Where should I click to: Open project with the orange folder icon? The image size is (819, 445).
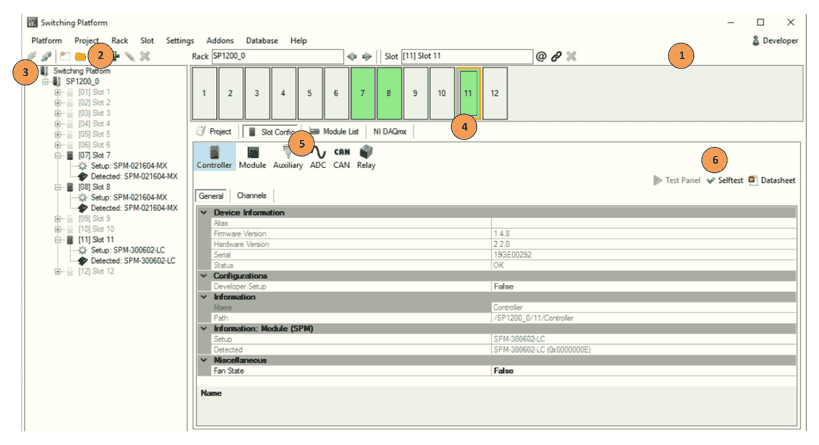point(80,56)
